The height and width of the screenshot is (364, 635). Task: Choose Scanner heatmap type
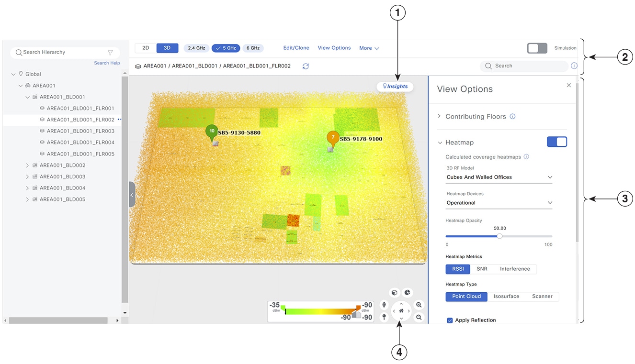point(542,297)
